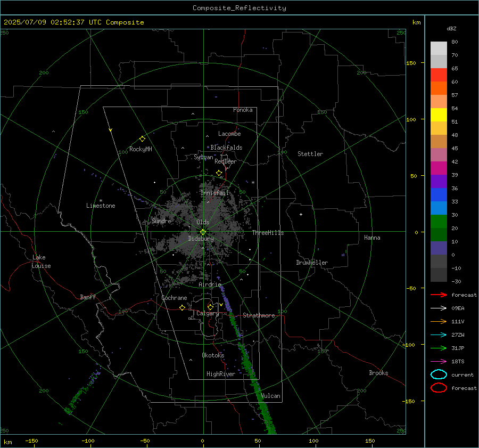Click the Airdrie city label
The image size is (479, 448).
tap(210, 284)
